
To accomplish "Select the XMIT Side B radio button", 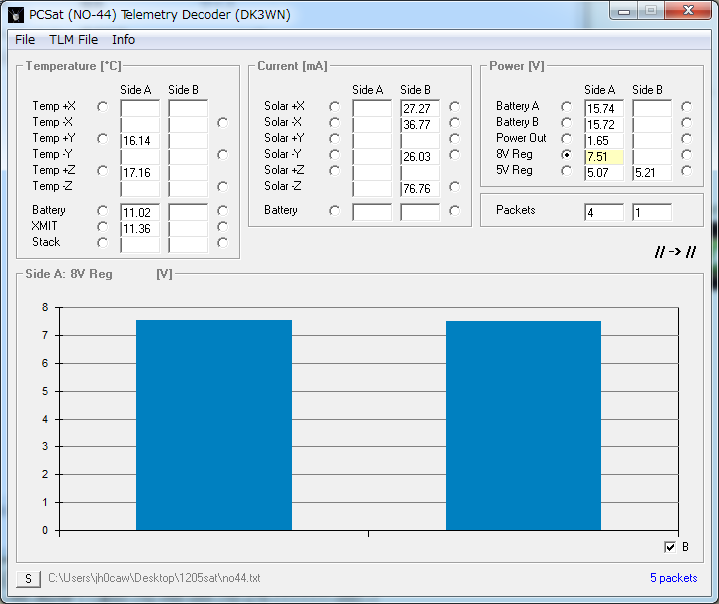I will point(222,227).
